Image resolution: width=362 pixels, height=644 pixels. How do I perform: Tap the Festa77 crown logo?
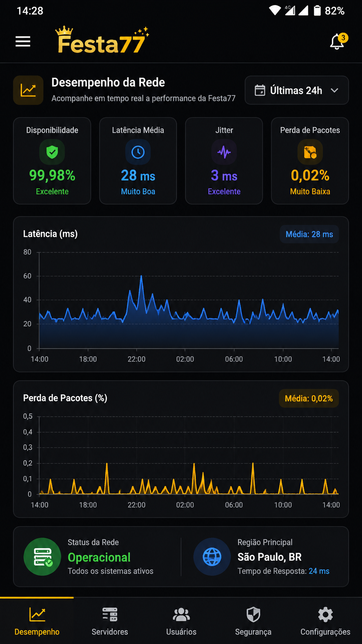102,40
